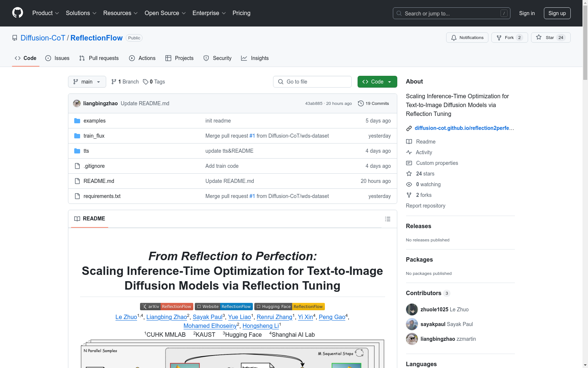Select the README tab header
588x368 pixels.
tap(90, 219)
